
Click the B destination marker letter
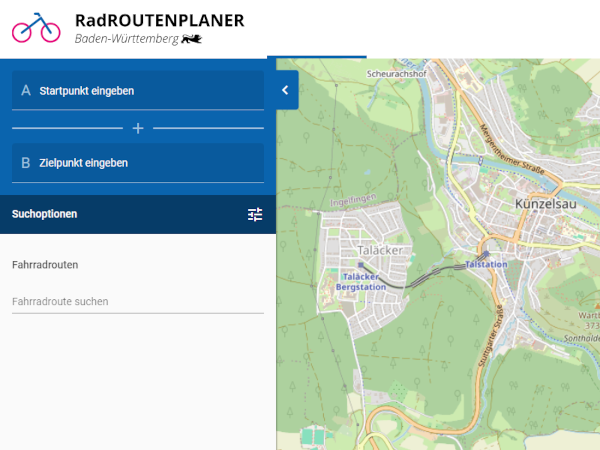tap(26, 163)
